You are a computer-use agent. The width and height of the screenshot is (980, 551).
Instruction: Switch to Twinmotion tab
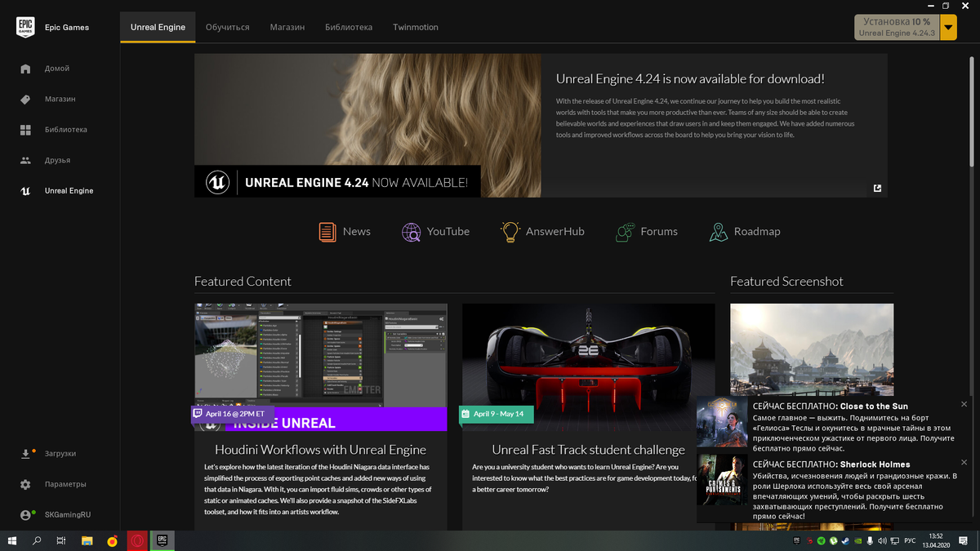pos(416,27)
